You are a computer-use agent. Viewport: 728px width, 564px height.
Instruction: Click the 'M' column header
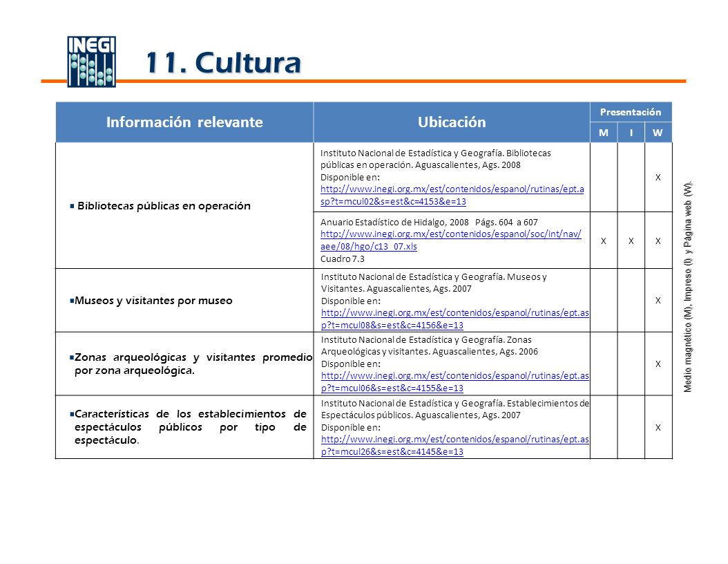click(x=603, y=133)
